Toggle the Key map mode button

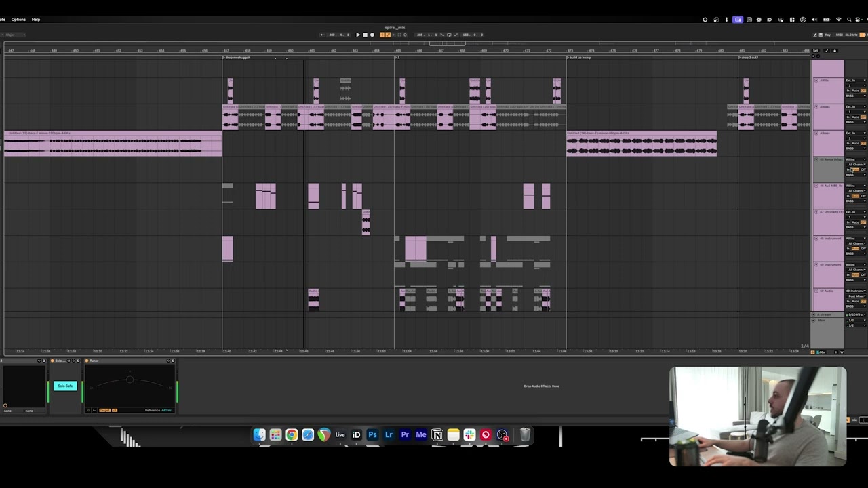828,35
